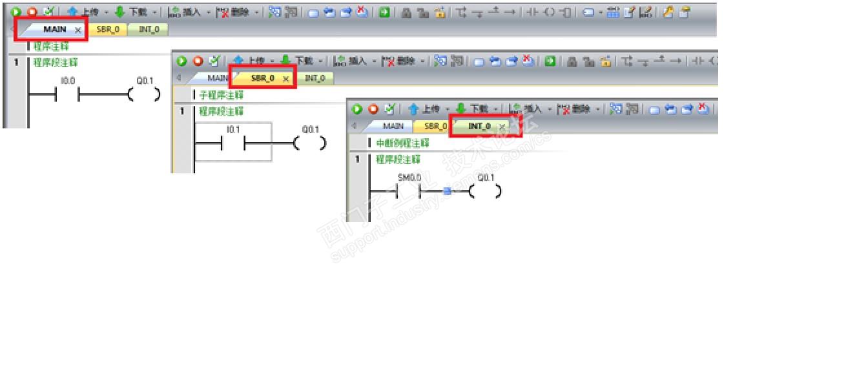Click the green Run PLC icon in top toolbar
868x372 pixels.
tap(15, 12)
